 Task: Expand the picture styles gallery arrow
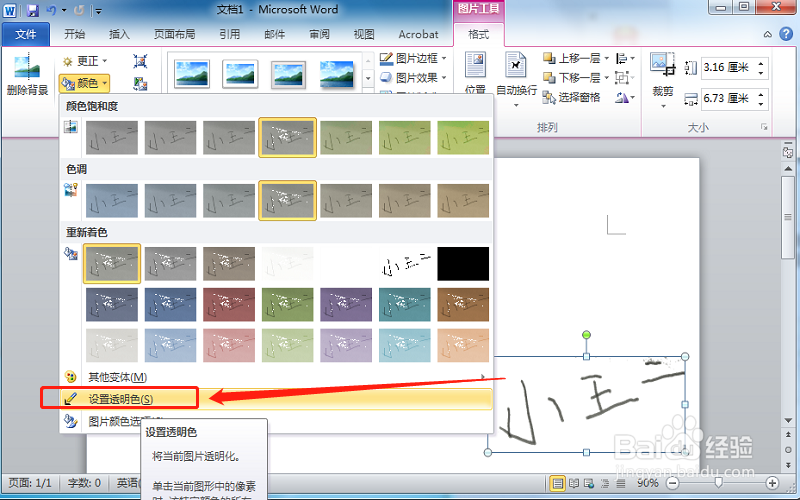coord(368,78)
